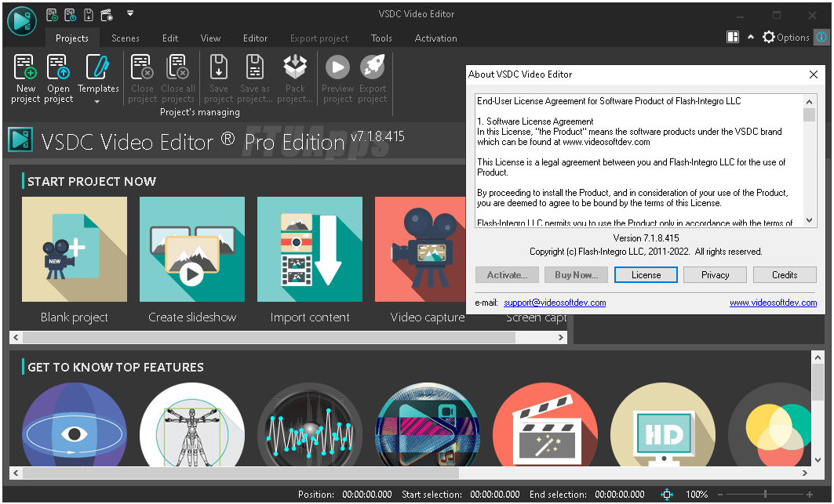
Task: Open Options gear menu
Action: point(785,37)
